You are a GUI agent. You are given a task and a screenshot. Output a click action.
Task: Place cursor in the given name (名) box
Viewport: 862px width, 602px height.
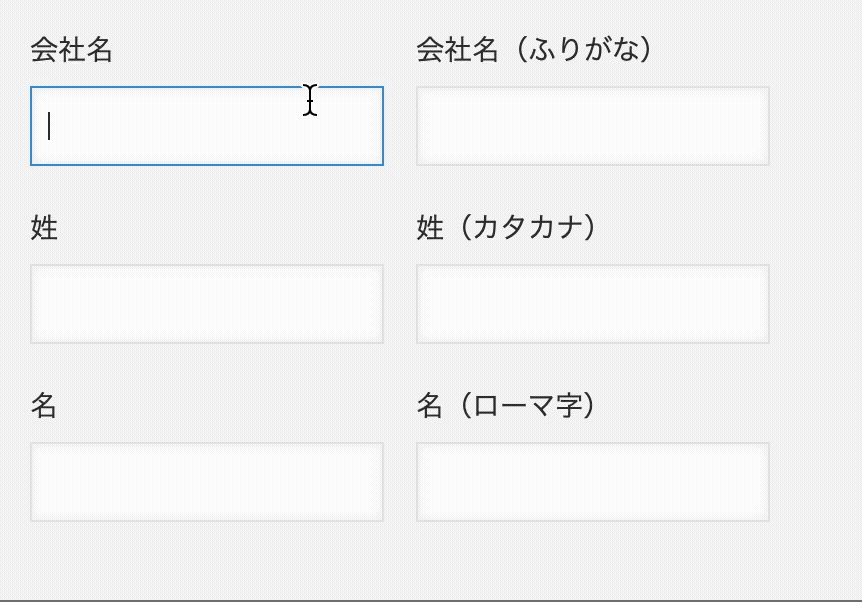207,482
